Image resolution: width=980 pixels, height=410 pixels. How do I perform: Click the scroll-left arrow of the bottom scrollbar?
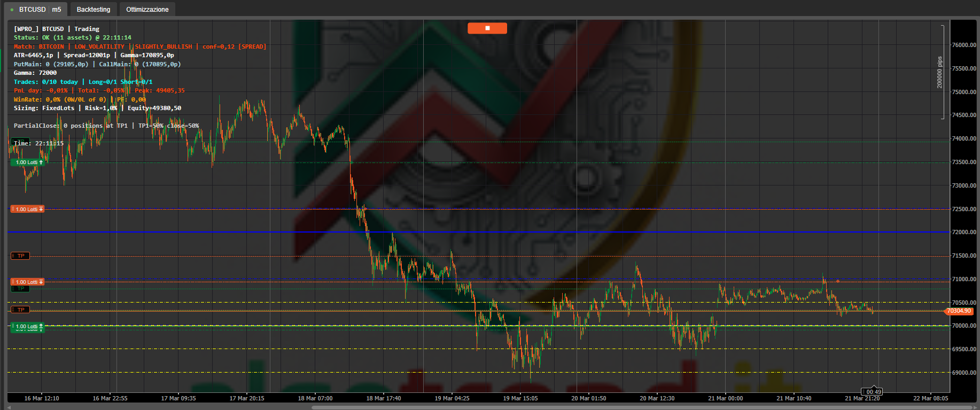tap(9, 407)
